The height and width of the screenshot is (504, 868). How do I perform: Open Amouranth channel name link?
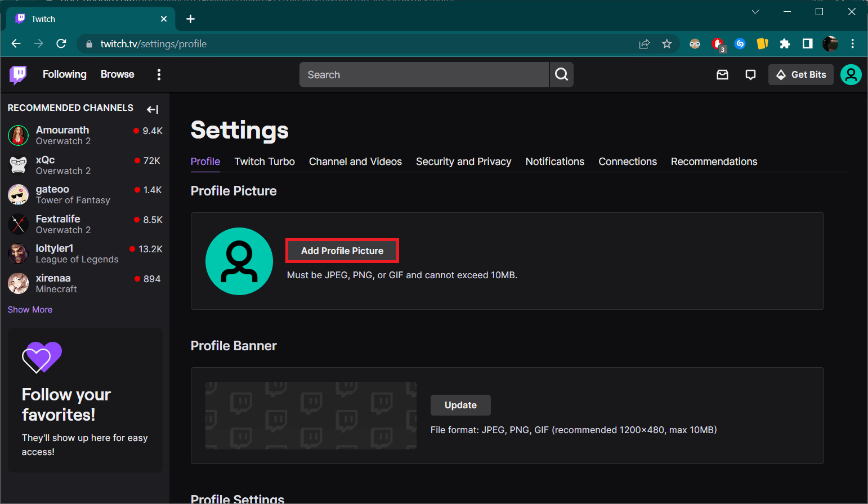[62, 130]
